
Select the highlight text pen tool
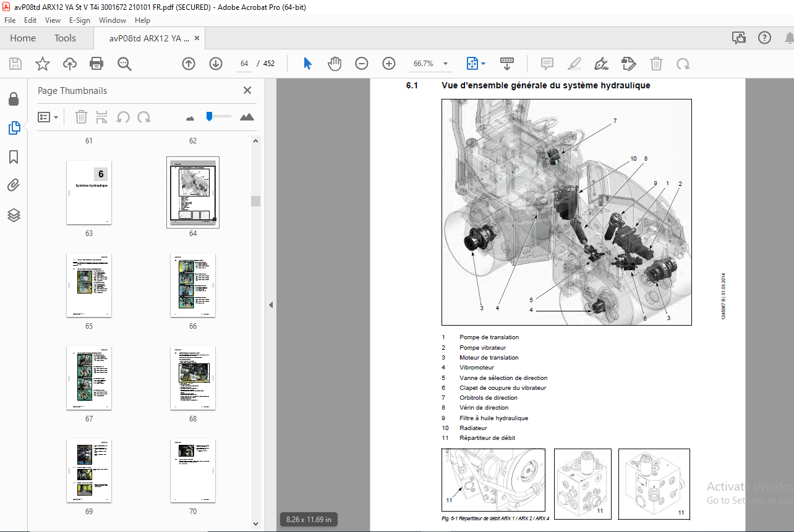click(574, 64)
